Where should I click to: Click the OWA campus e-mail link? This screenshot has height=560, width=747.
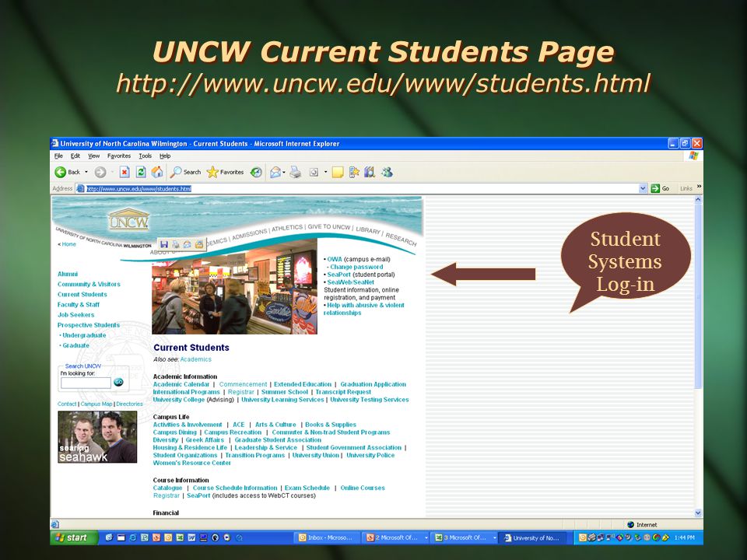335,260
